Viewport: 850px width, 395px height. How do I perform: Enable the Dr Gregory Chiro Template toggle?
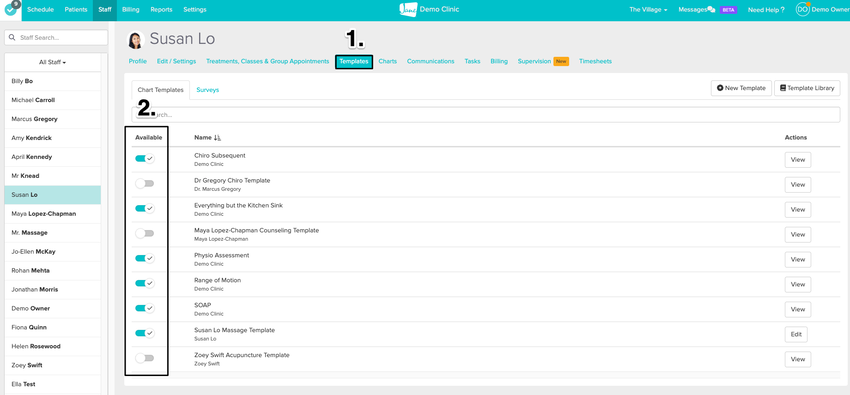pyautogui.click(x=145, y=184)
